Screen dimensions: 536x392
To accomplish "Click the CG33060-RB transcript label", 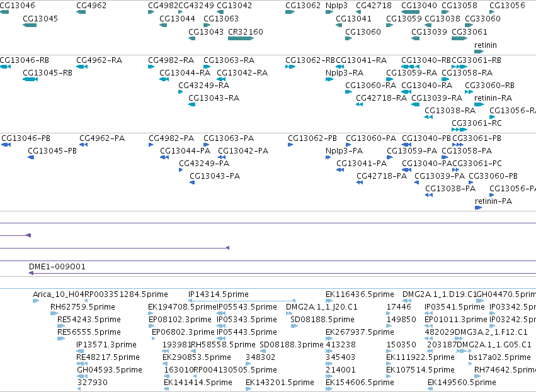I will coord(490,86).
